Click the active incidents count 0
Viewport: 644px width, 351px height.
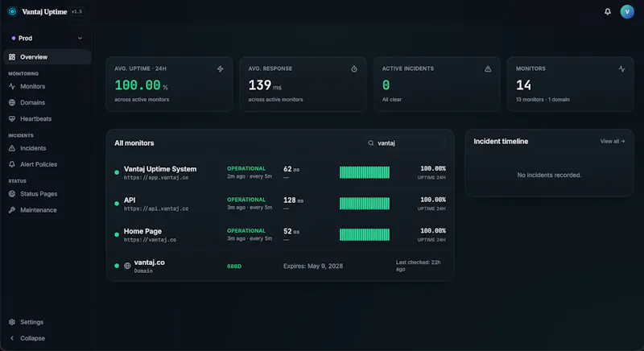(386, 85)
